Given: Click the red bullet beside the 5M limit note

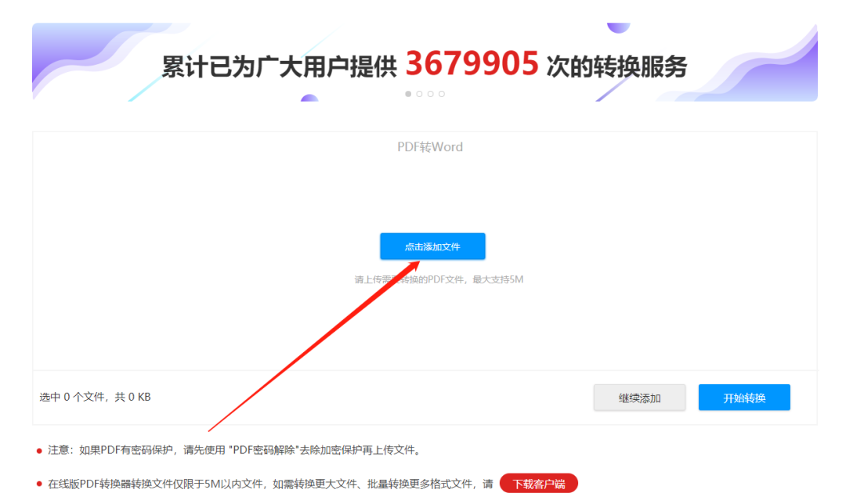Looking at the screenshot, I should tap(39, 484).
